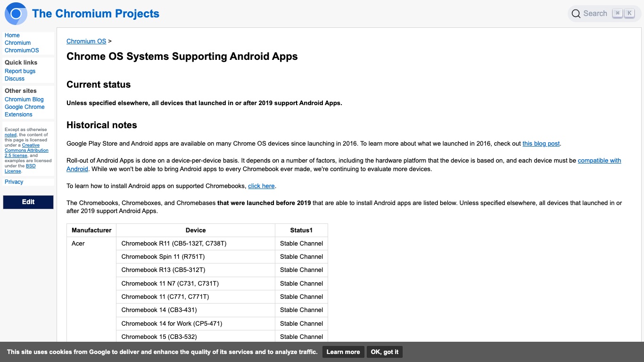Open Creative Commons Attribution 2.5 license link
This screenshot has width=644, height=362.
click(26, 150)
